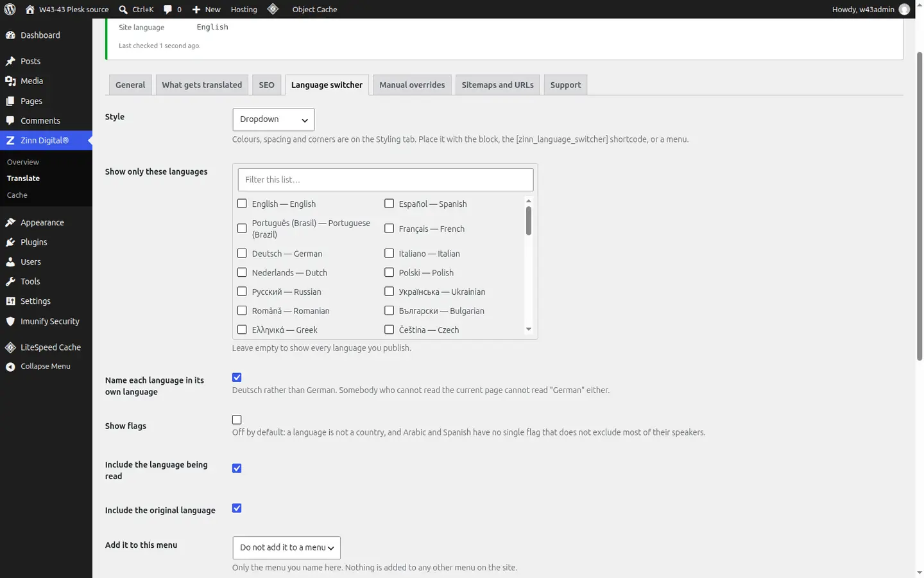Click the Filter this list input field
The width and height of the screenshot is (924, 578).
385,180
